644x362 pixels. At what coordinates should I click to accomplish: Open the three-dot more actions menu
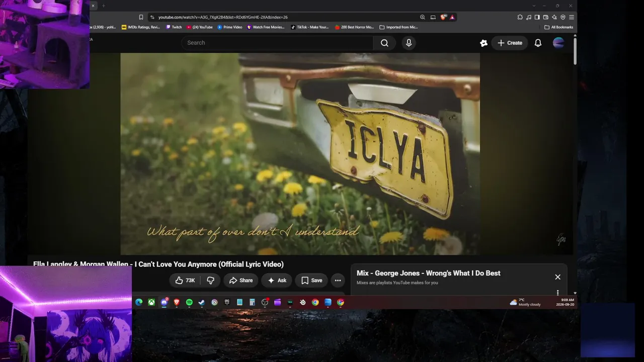[338, 281]
